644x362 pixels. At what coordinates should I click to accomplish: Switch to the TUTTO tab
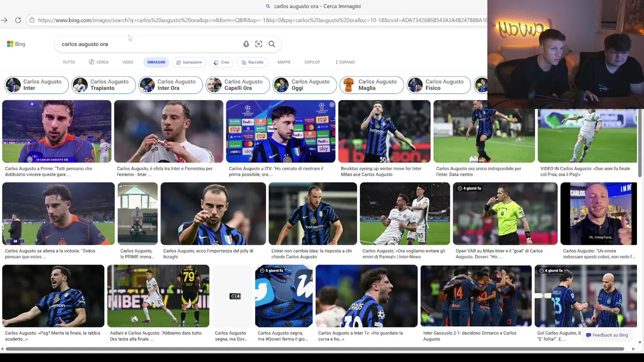tap(69, 62)
